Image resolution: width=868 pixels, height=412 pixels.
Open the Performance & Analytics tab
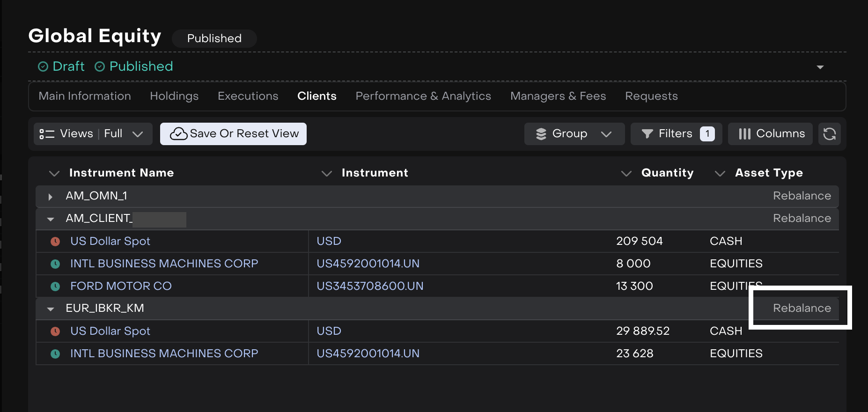[423, 96]
